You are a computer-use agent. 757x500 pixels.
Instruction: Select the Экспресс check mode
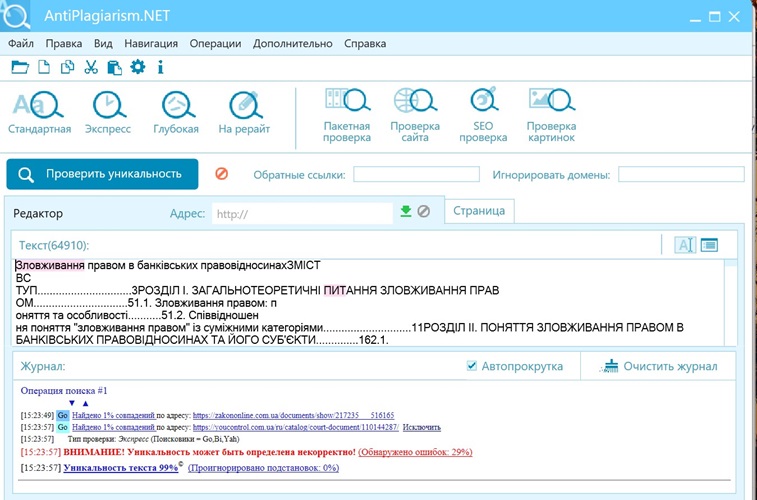point(108,112)
